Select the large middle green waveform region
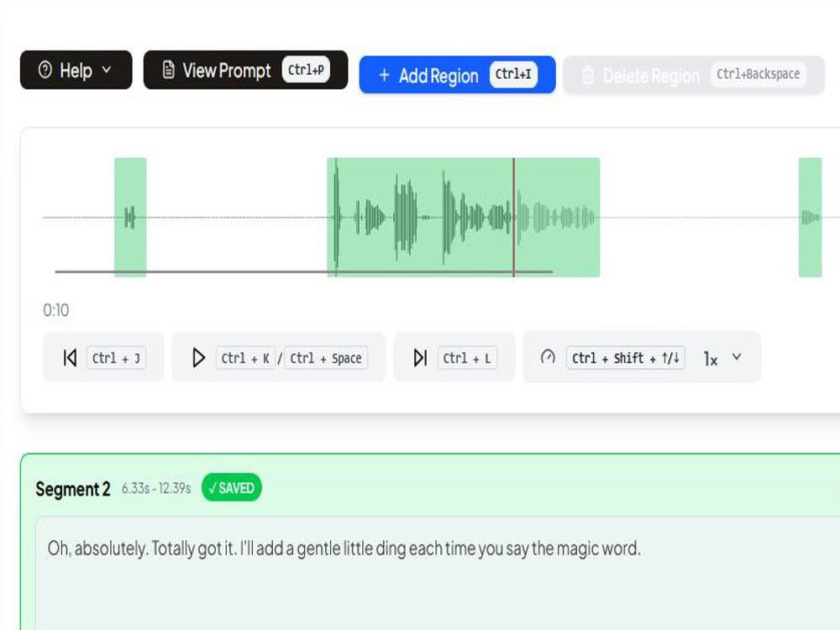Screen dimensions: 840x630 464,217
